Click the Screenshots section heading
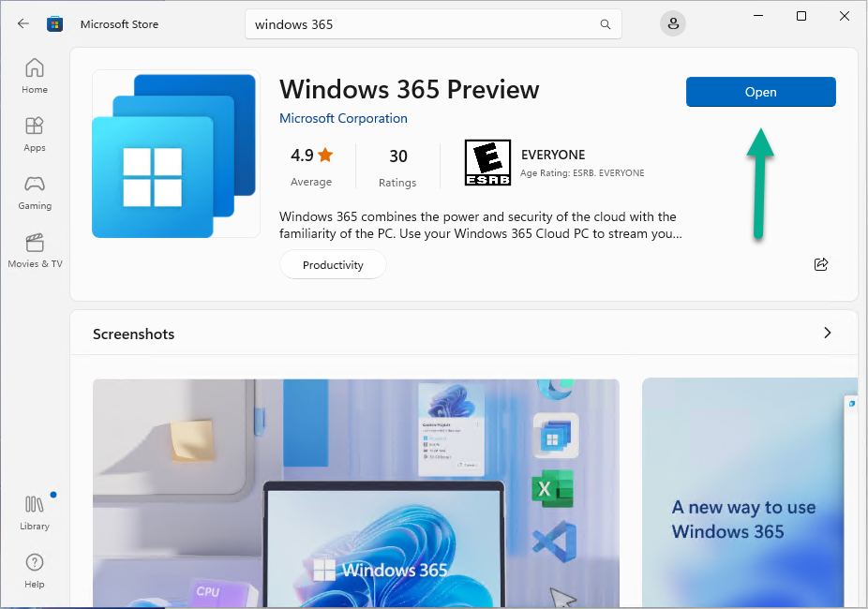This screenshot has width=868, height=609. (x=133, y=334)
